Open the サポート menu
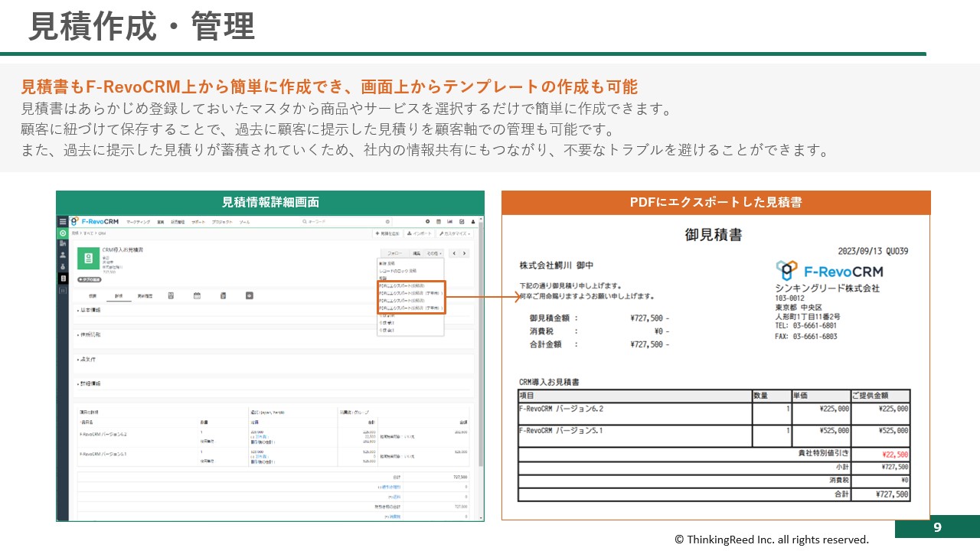The image size is (980, 551). (198, 222)
